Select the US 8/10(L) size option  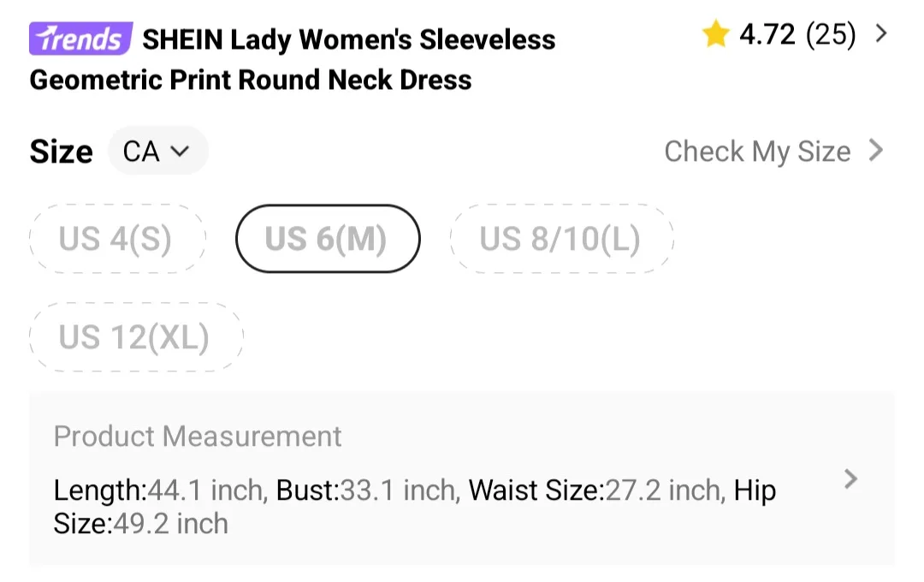click(x=561, y=239)
